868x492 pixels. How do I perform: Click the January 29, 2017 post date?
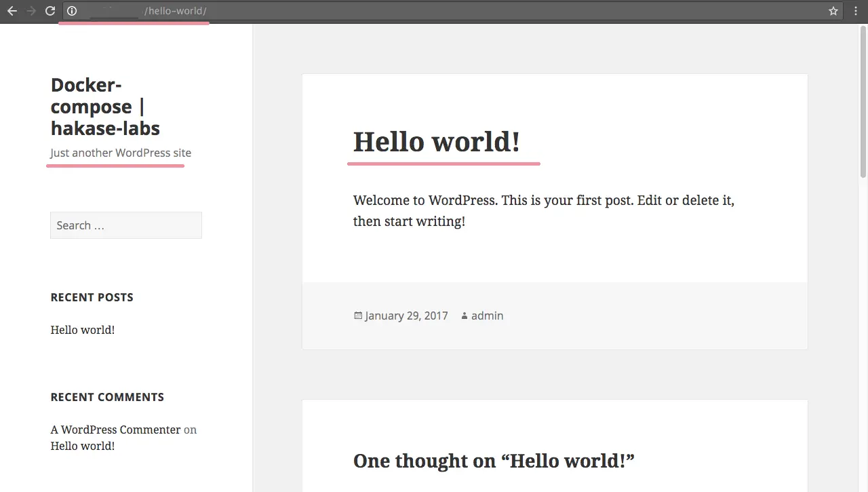coord(406,316)
